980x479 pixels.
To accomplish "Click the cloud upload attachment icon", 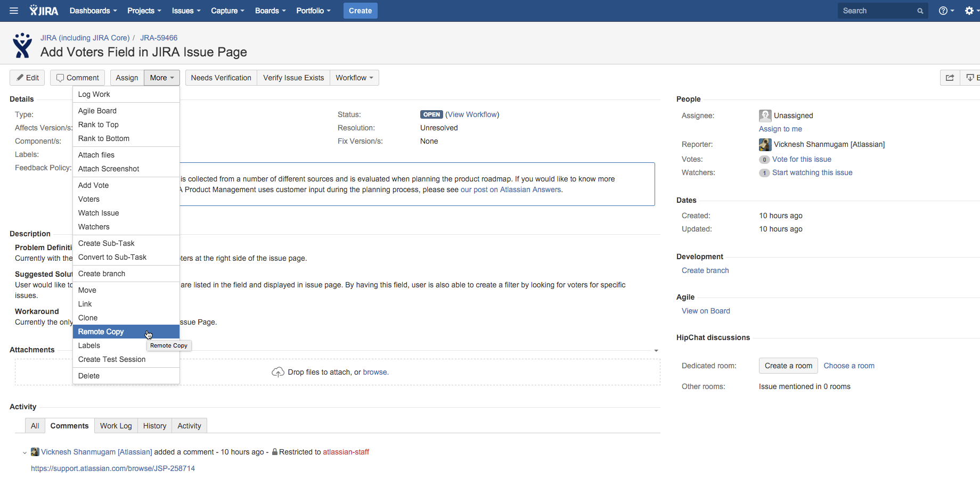I will pyautogui.click(x=278, y=372).
